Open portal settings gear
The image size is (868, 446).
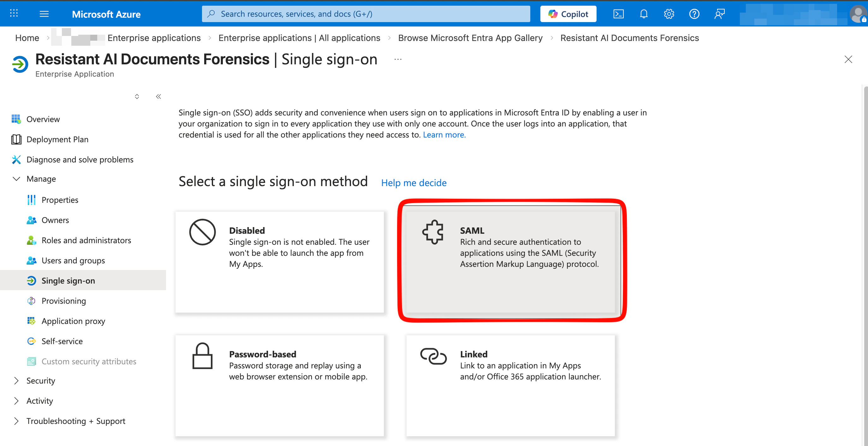pos(669,14)
